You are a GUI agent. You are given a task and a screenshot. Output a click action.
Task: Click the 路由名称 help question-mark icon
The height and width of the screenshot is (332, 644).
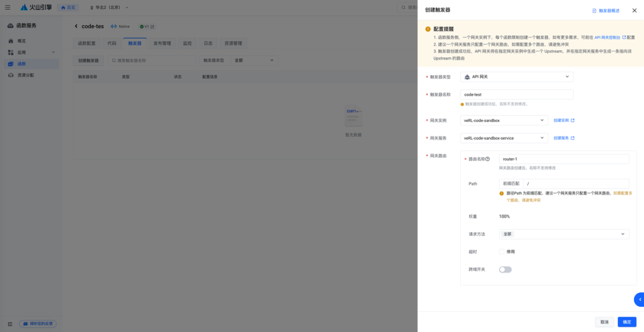click(x=488, y=159)
